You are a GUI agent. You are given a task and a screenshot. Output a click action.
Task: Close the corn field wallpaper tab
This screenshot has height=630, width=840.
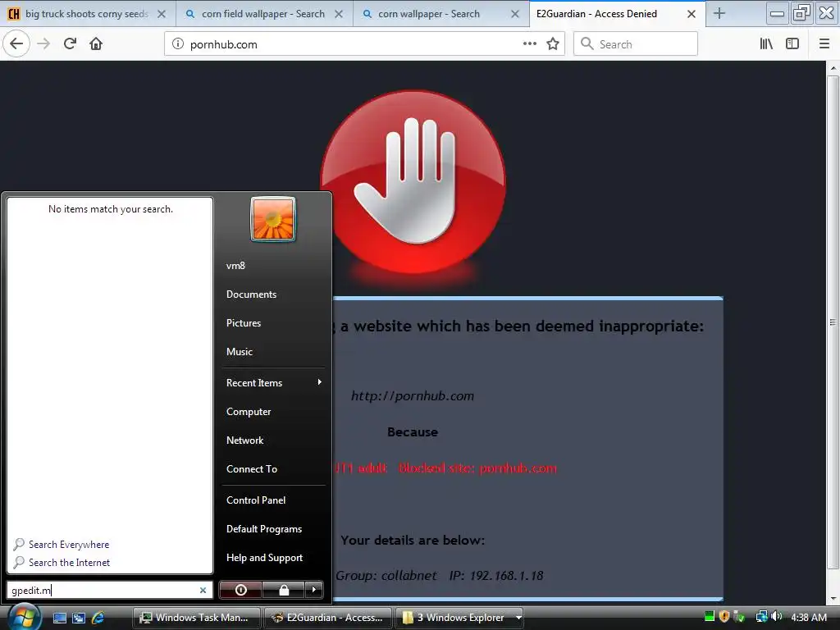(339, 14)
